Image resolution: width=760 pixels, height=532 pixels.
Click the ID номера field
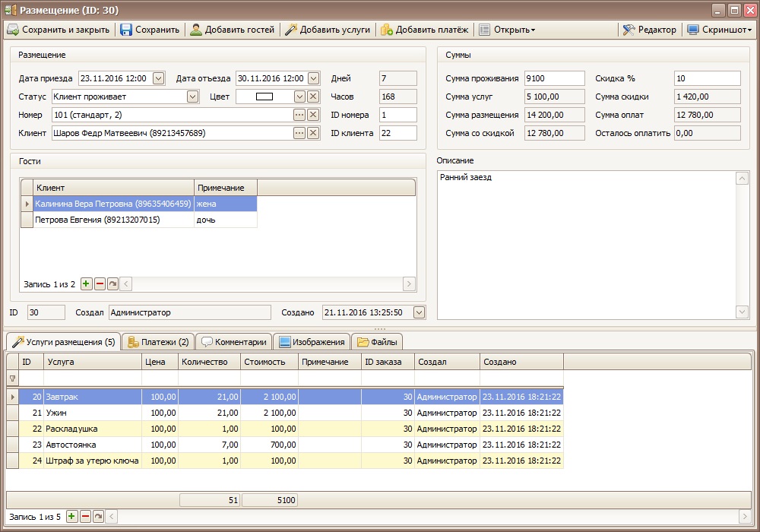398,115
